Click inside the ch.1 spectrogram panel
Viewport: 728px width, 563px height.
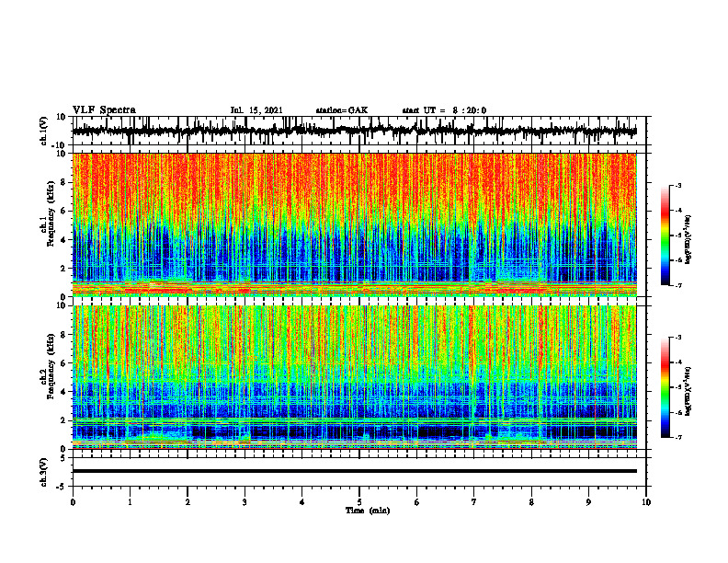click(354, 224)
